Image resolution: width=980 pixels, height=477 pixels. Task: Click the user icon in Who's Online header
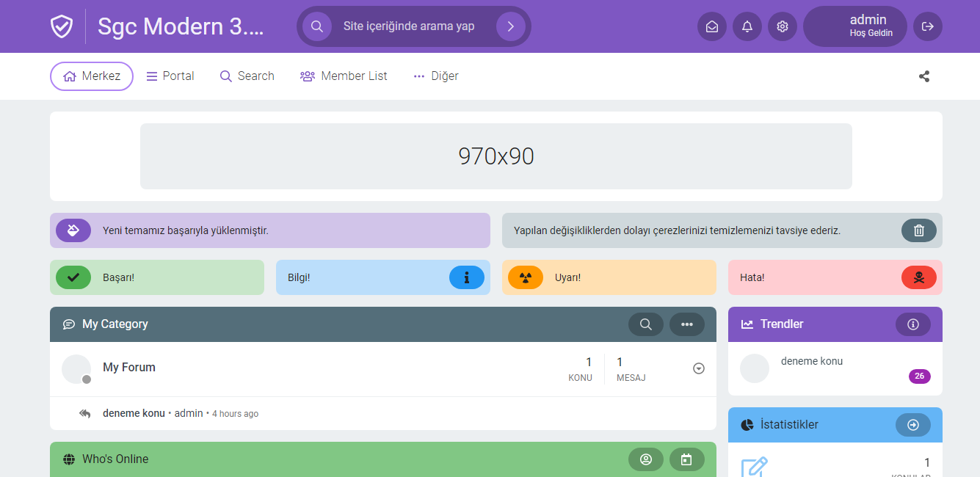645,459
